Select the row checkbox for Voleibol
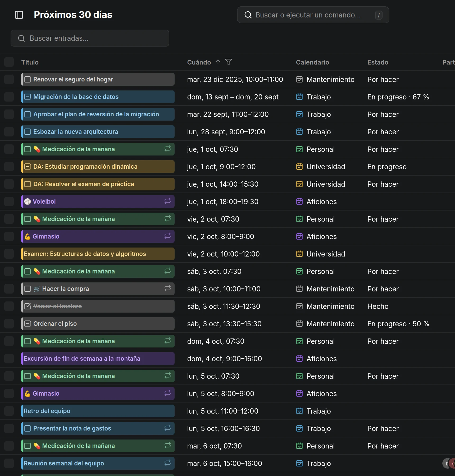 coord(9,202)
